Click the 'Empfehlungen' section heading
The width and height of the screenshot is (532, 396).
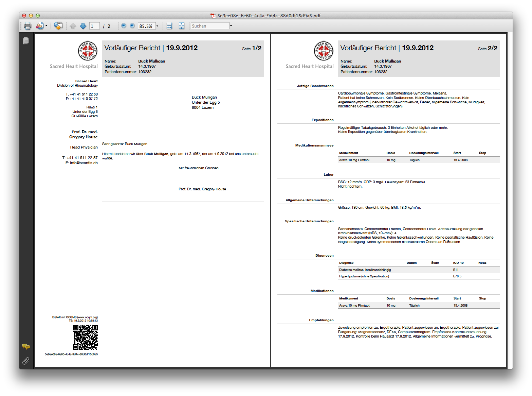pyautogui.click(x=322, y=320)
